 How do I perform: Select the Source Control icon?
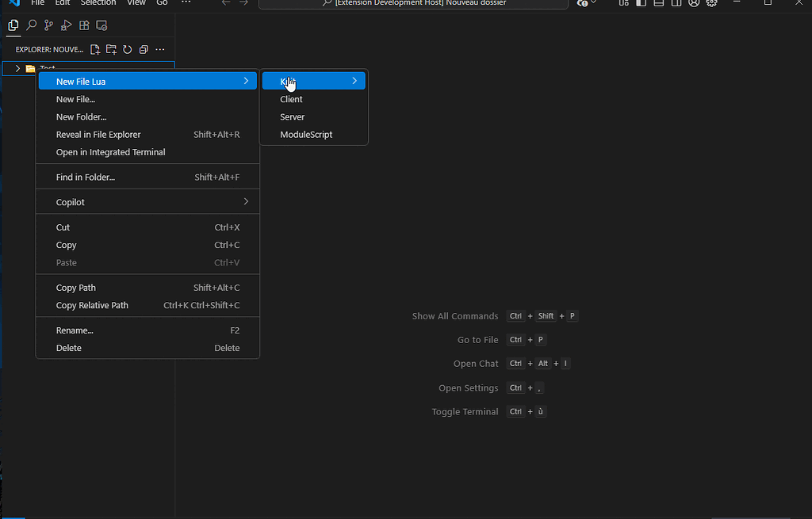pyautogui.click(x=48, y=25)
